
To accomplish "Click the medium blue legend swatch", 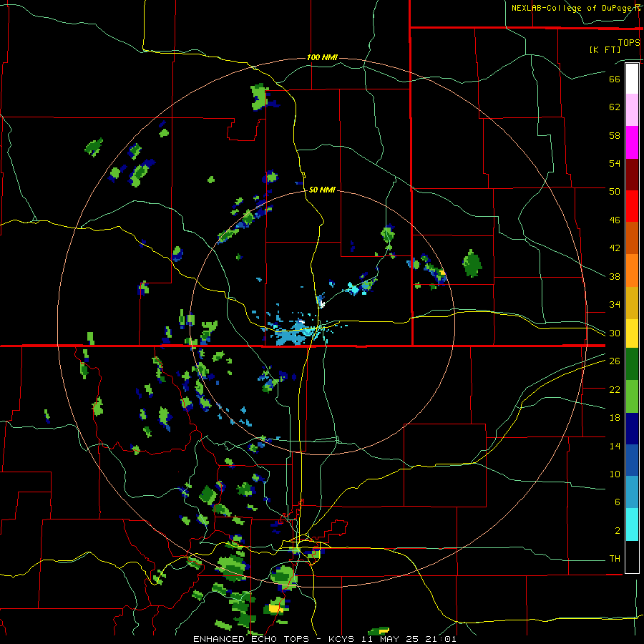I will click(632, 460).
